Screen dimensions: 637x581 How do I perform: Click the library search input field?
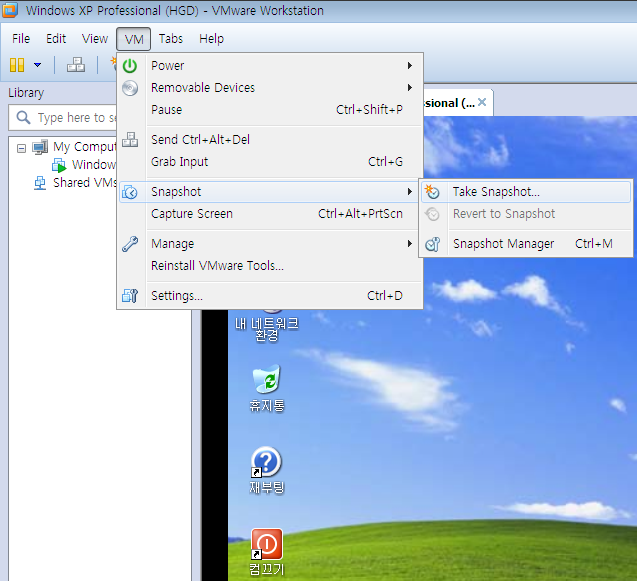pos(63,118)
